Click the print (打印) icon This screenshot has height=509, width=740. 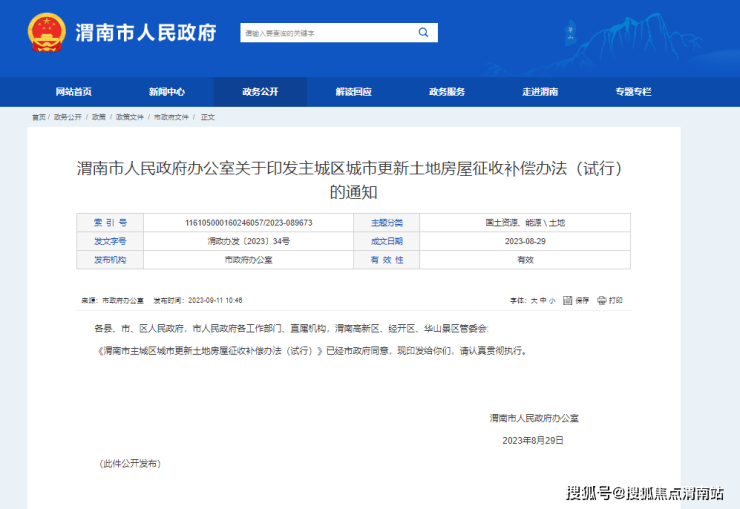[601, 300]
